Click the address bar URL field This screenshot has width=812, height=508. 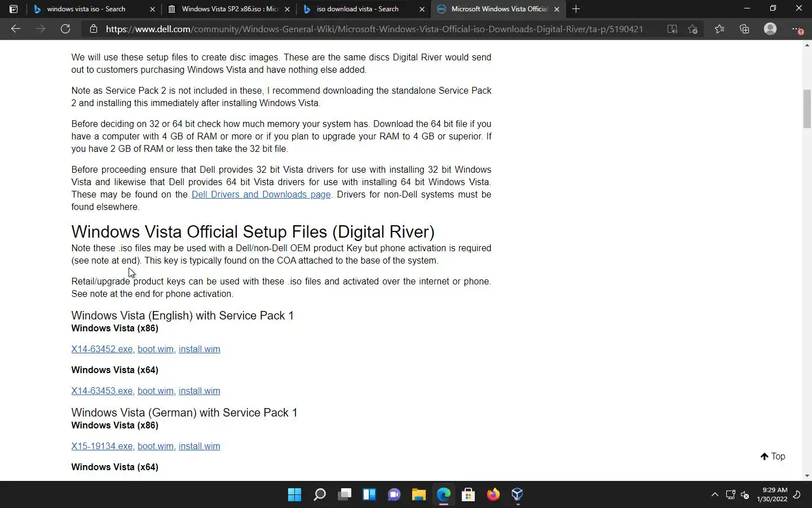click(374, 29)
